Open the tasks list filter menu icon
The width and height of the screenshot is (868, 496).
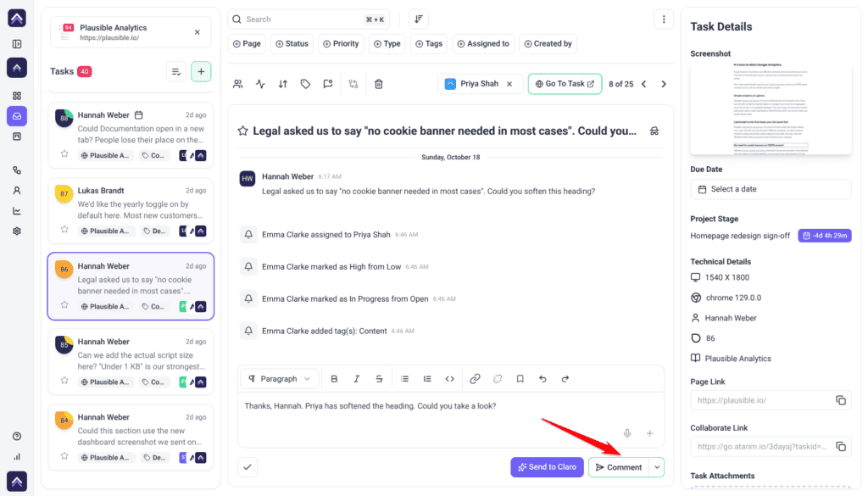click(x=176, y=72)
